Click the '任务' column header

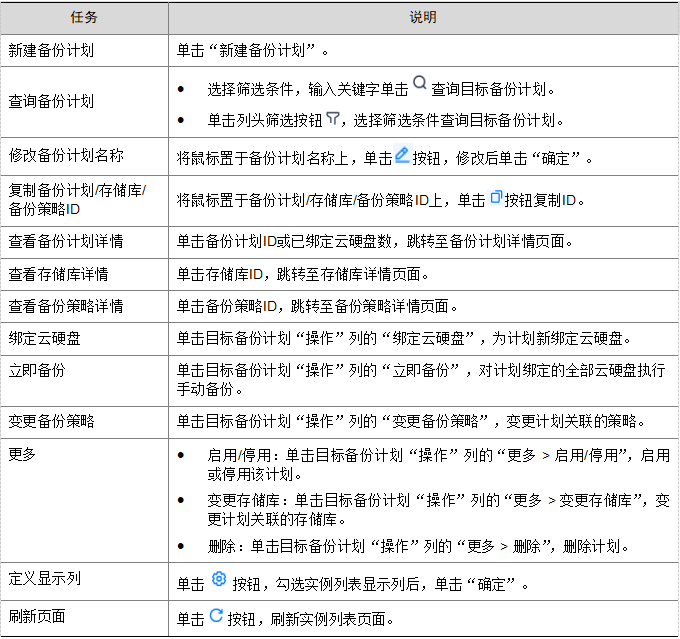click(84, 18)
